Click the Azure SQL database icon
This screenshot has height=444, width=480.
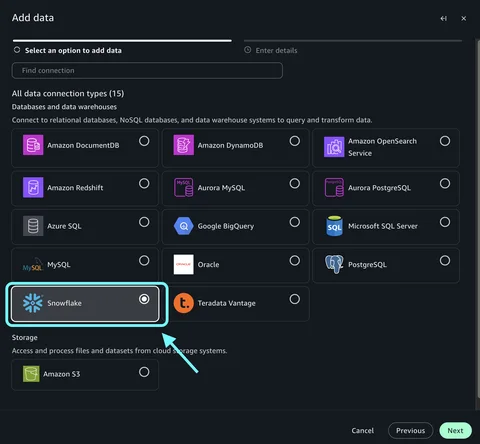coord(33,226)
